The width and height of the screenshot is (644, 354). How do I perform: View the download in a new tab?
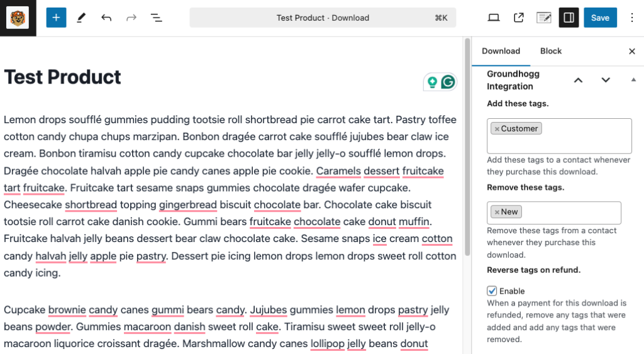coord(519,18)
